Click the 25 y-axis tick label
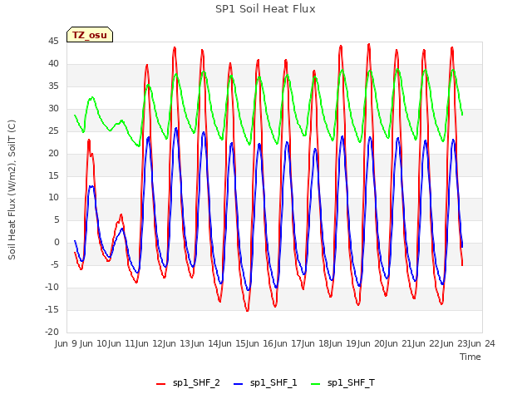The width and height of the screenshot is (532, 399). coord(53,131)
